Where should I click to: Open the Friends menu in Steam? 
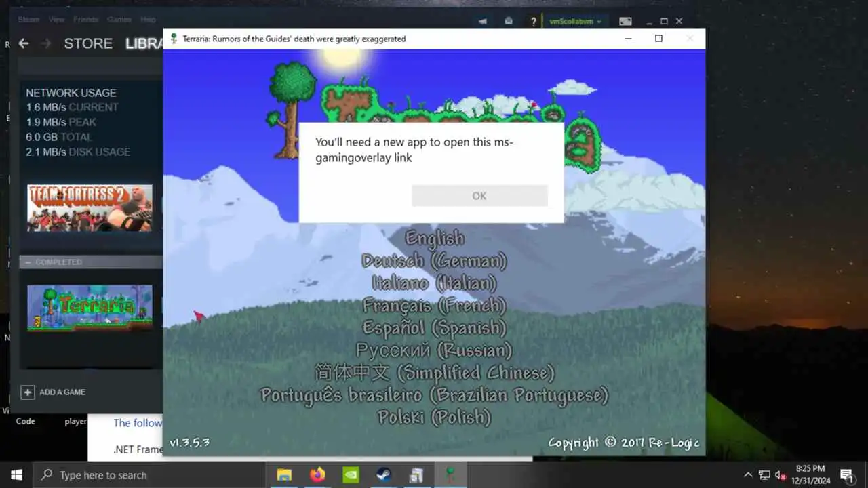click(85, 20)
